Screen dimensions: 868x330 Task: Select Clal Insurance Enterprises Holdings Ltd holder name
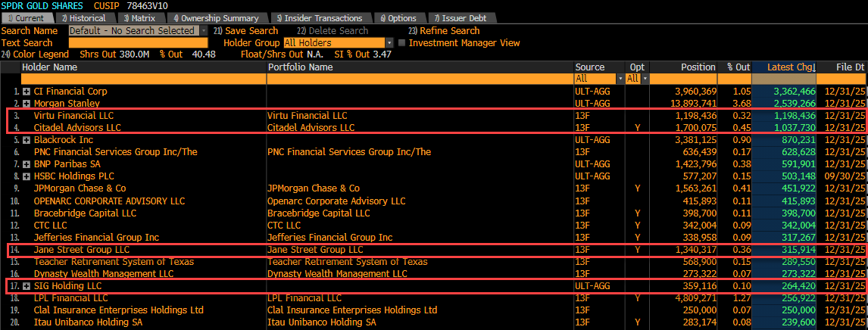click(x=118, y=310)
